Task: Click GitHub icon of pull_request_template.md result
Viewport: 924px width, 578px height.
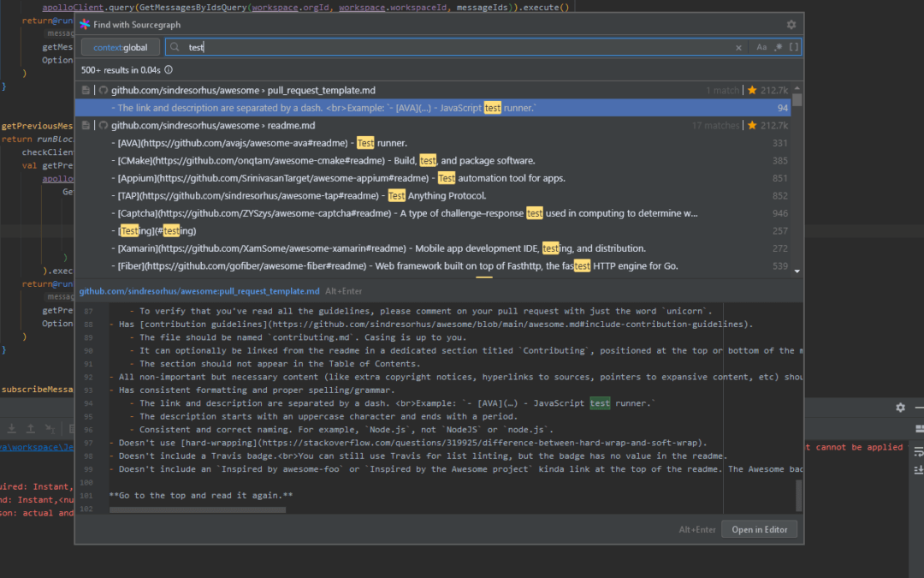Action: 104,90
